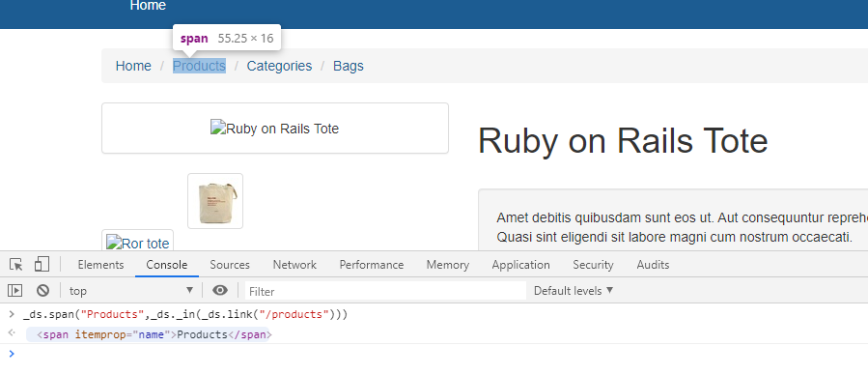Open the top context dropdown
The image size is (868, 375).
(130, 290)
